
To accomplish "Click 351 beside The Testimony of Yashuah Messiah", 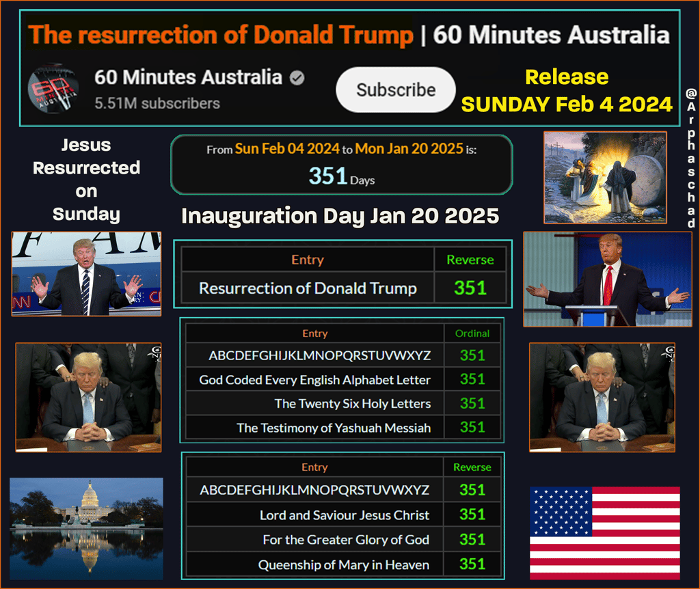I will coord(472,428).
